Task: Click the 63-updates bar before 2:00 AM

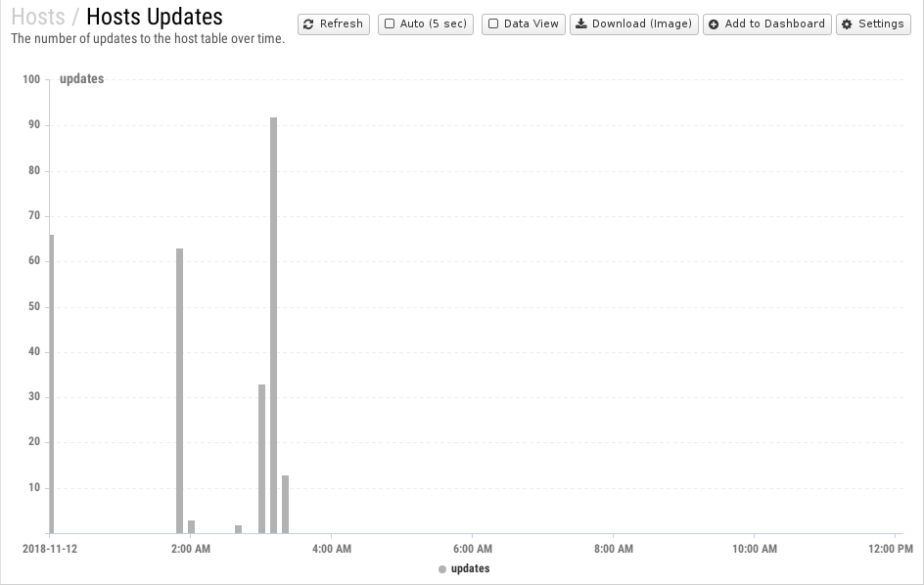Action: pos(179,391)
